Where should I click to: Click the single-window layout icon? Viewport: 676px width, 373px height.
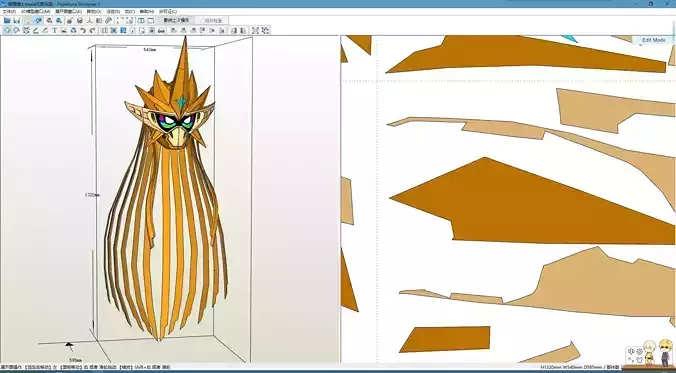151,20
